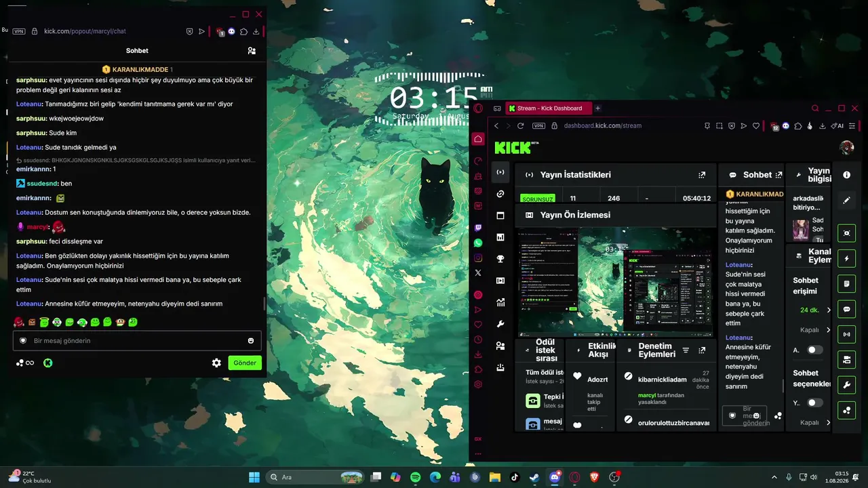
Task: Open the community people icon in Kick navigation
Action: 500,346
